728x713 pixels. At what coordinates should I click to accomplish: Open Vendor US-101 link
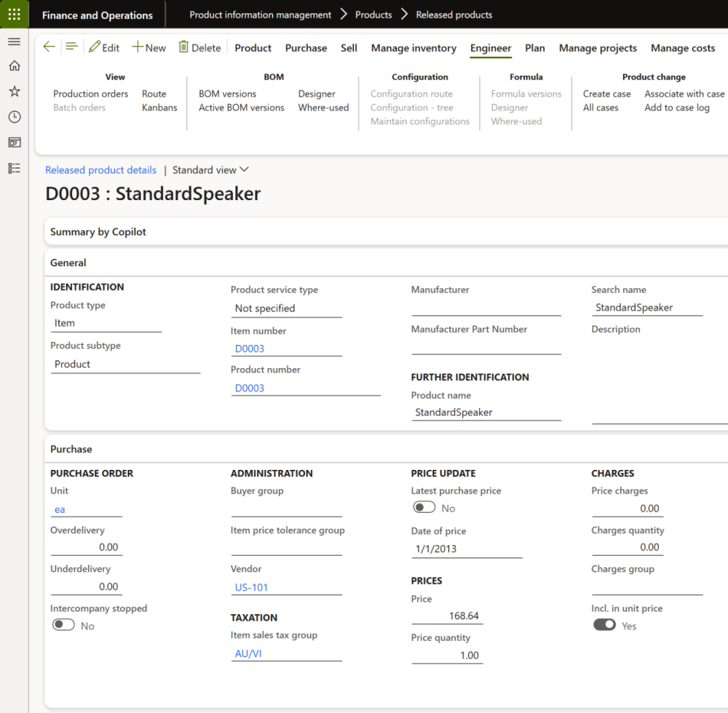(x=251, y=587)
